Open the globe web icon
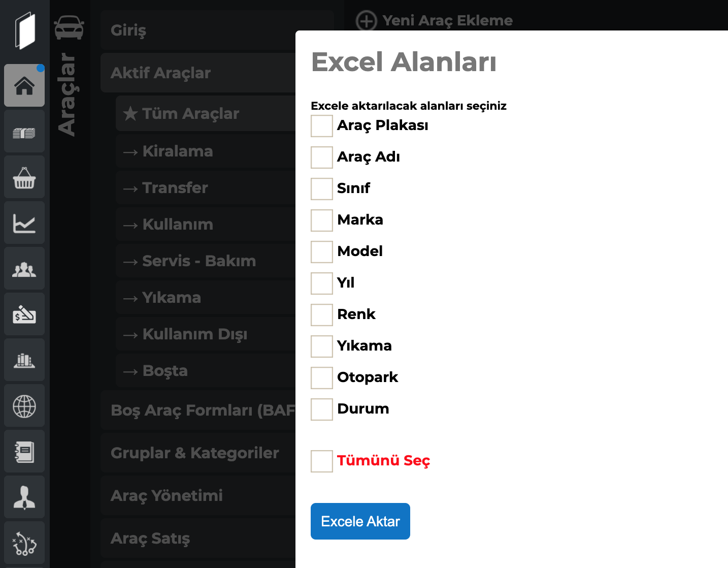This screenshot has width=728, height=568. [x=24, y=406]
